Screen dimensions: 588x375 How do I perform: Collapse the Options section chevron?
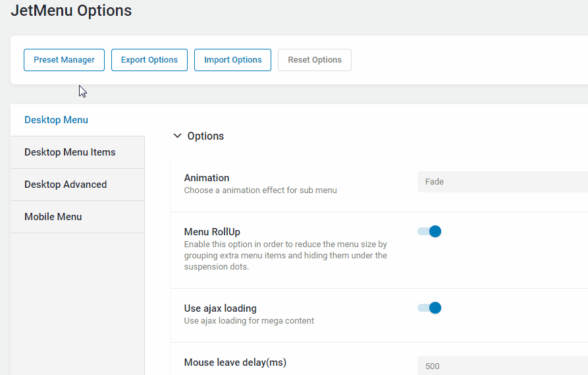point(177,136)
